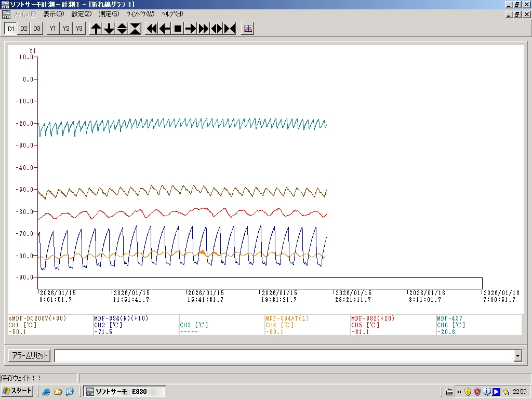Image resolution: width=532 pixels, height=399 pixels.
Task: Open the graph cursor icon at toolbar end
Action: pyautogui.click(x=248, y=29)
